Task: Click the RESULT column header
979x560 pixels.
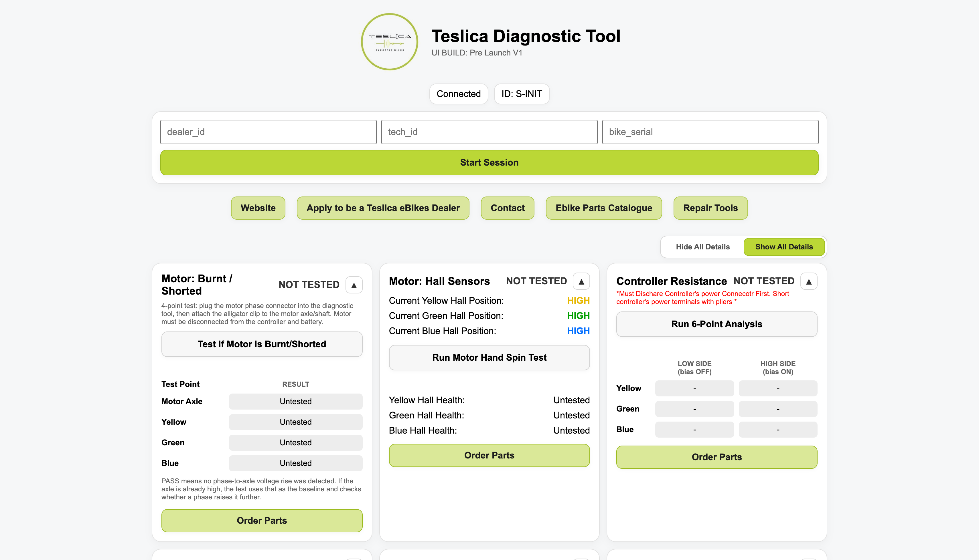Action: [x=295, y=384]
